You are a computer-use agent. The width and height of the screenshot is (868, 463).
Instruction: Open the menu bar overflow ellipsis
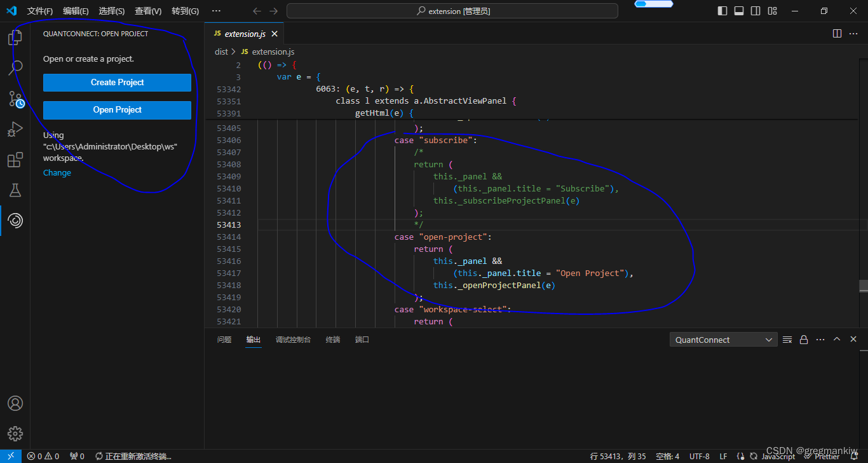[216, 11]
